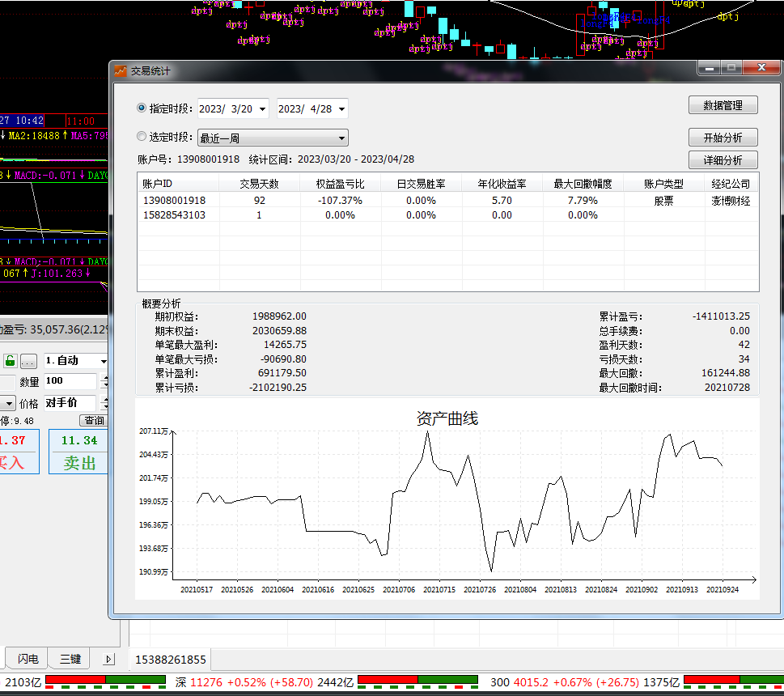The height and width of the screenshot is (696, 784).
Task: Select the 选定时段 radio button
Action: click(x=142, y=137)
